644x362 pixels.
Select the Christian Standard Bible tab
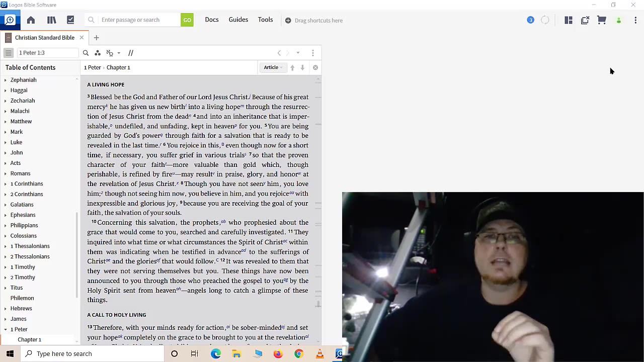point(44,38)
